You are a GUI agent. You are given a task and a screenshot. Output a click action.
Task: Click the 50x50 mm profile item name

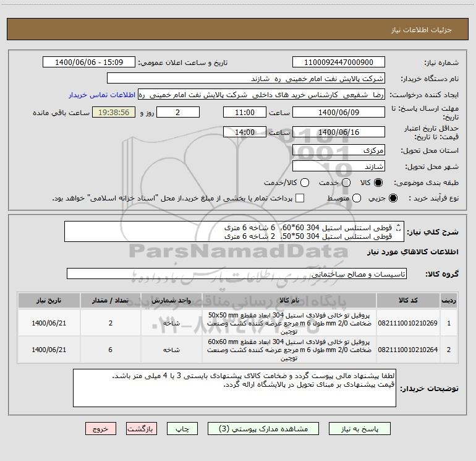pos(289,323)
